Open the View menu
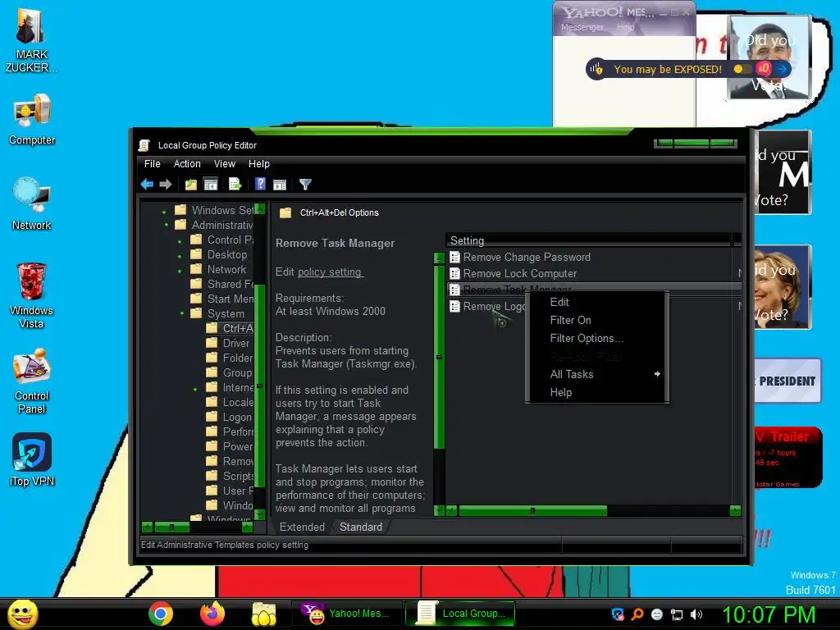Viewport: 840px width, 630px height. [x=225, y=164]
